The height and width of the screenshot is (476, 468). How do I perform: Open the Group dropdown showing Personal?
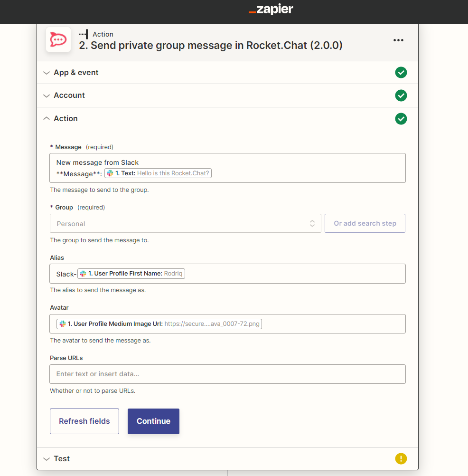[x=185, y=223]
